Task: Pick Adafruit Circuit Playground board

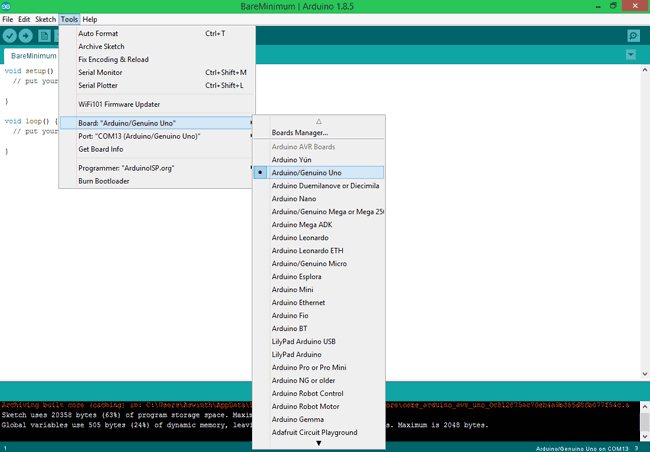Action: tap(319, 433)
